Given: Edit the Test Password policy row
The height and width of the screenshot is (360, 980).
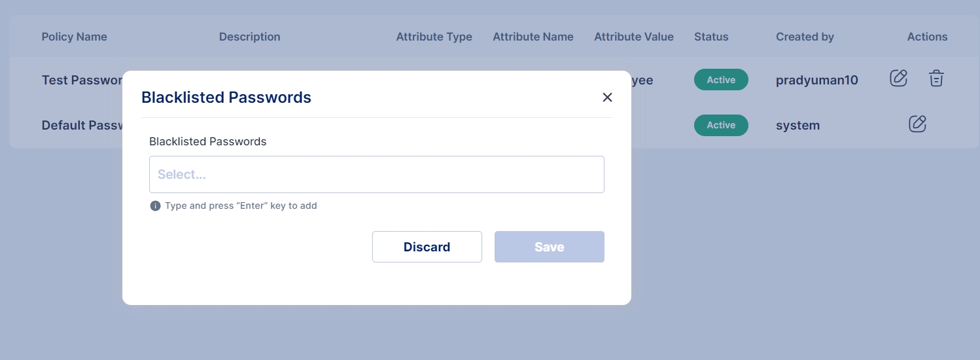Looking at the screenshot, I should [898, 79].
